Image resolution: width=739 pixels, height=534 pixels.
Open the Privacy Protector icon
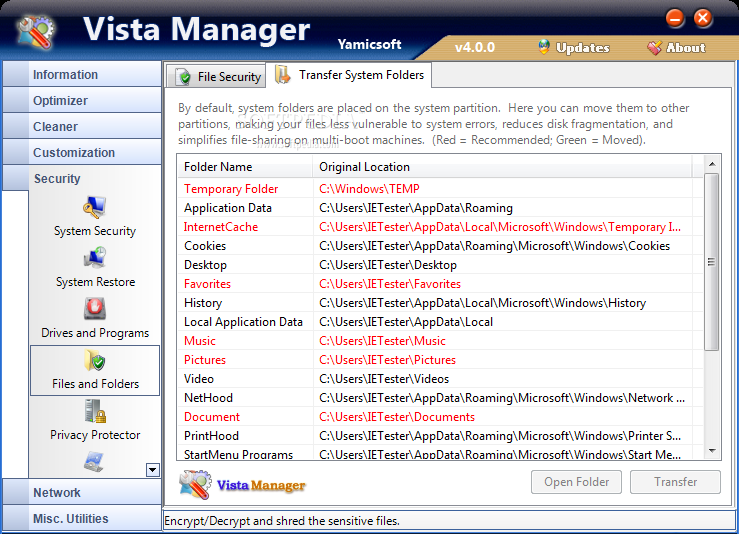(x=95, y=411)
